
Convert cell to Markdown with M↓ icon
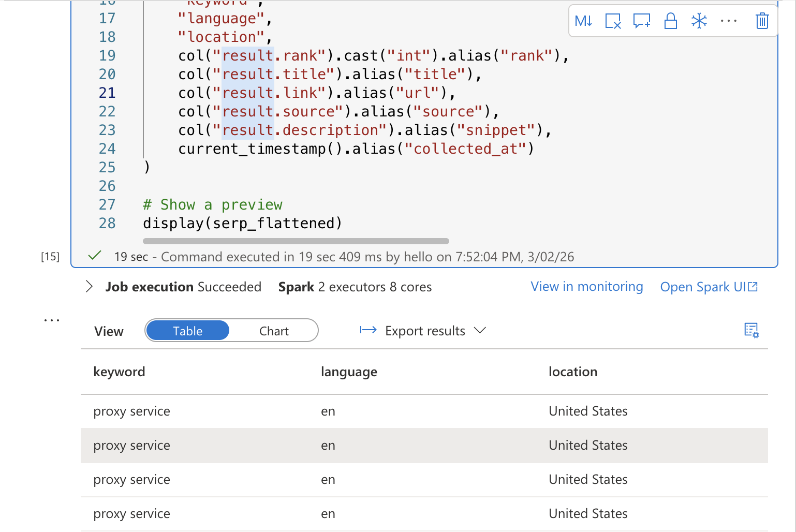(x=583, y=21)
